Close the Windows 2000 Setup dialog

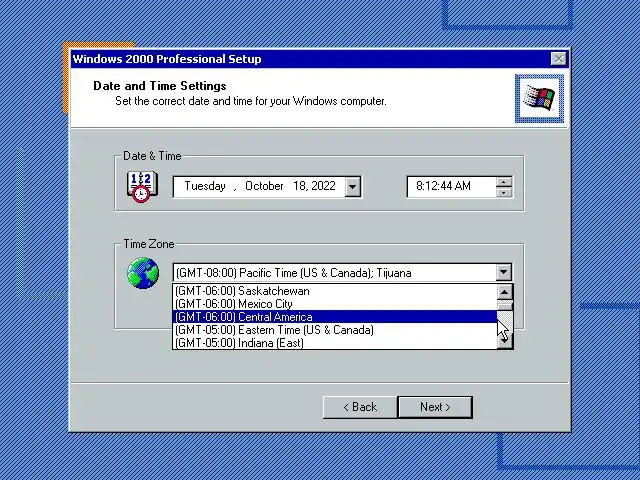coord(558,59)
